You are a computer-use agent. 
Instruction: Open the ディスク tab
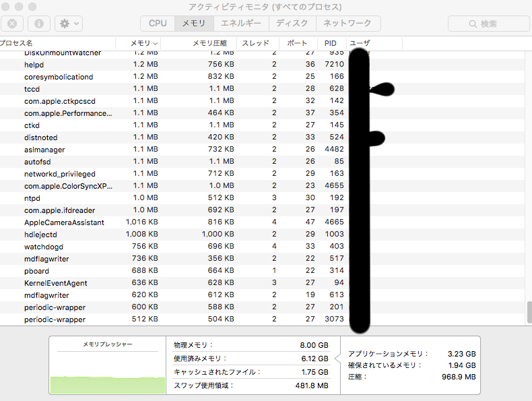tap(292, 24)
